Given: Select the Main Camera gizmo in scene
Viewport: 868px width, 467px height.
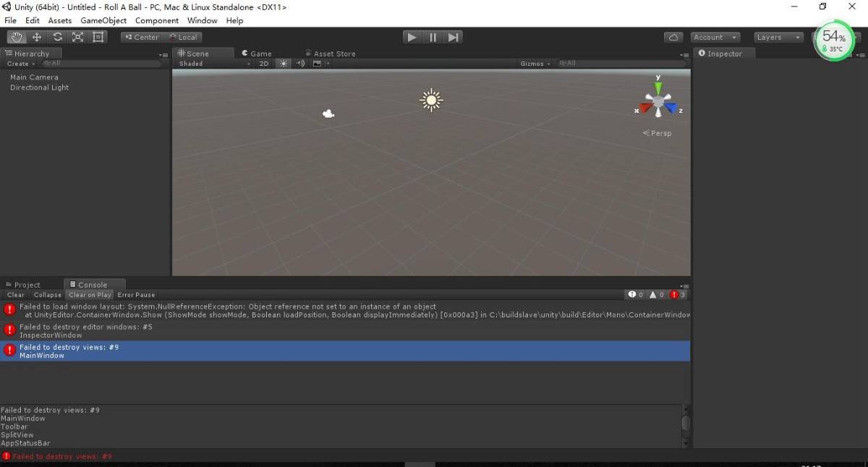Looking at the screenshot, I should pyautogui.click(x=328, y=113).
